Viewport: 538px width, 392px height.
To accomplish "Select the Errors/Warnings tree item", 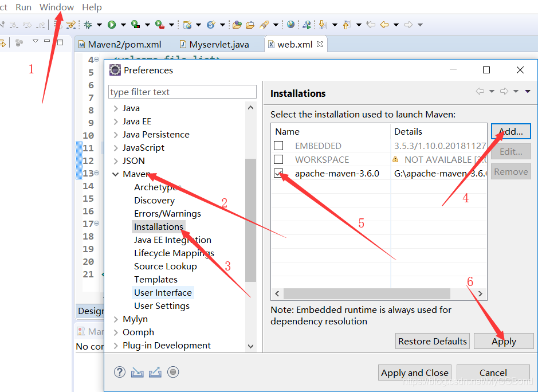I will pyautogui.click(x=167, y=214).
